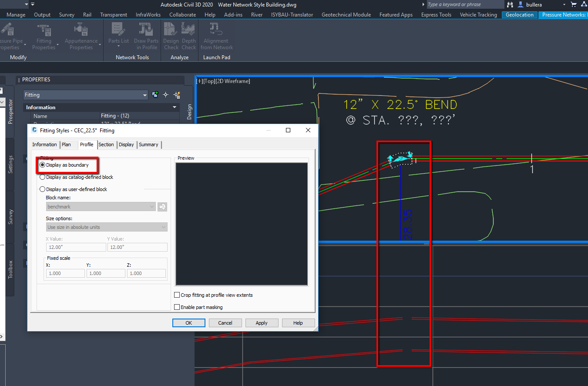Switch to the Information tab

point(44,144)
